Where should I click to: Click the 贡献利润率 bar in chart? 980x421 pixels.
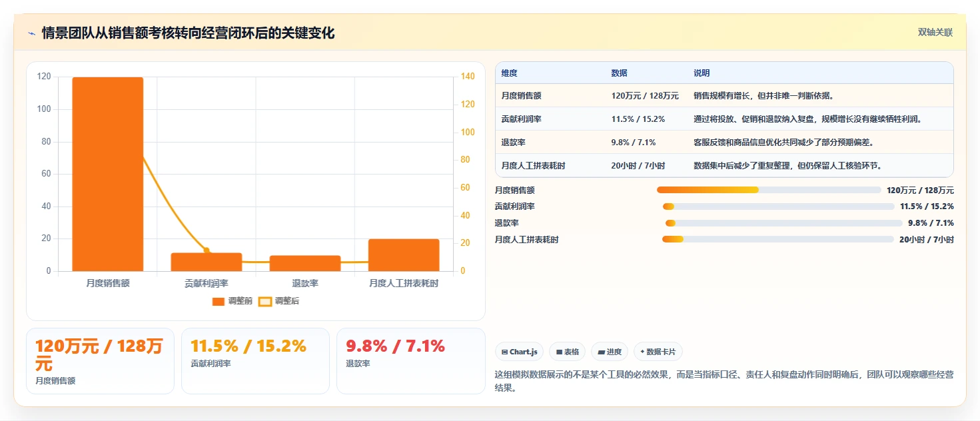(x=207, y=262)
